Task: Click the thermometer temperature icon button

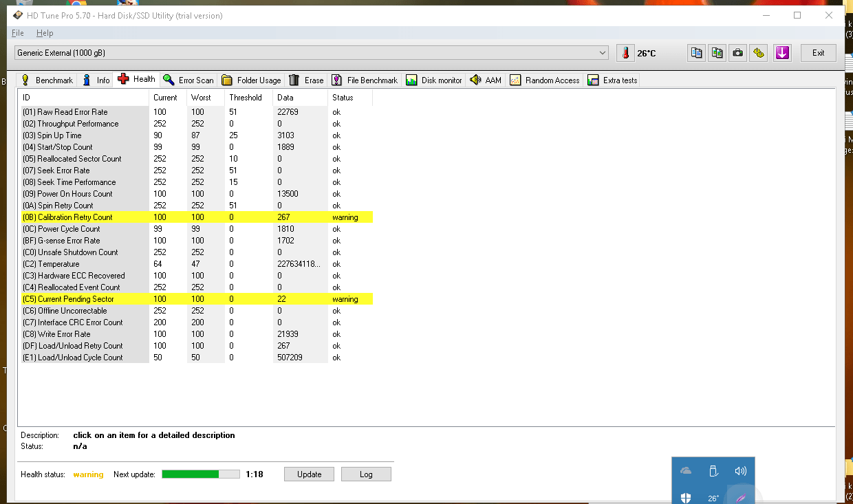Action: (x=625, y=53)
